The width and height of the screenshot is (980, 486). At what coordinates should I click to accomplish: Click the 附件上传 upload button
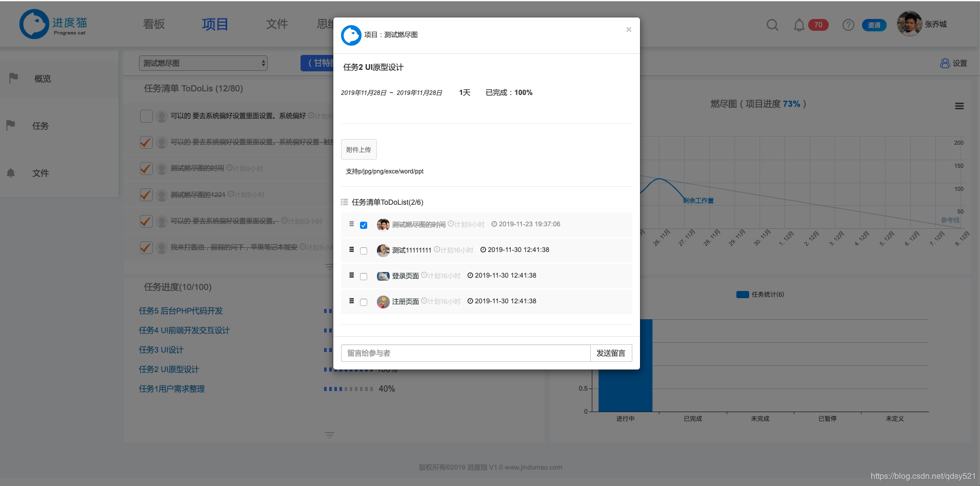(x=358, y=149)
